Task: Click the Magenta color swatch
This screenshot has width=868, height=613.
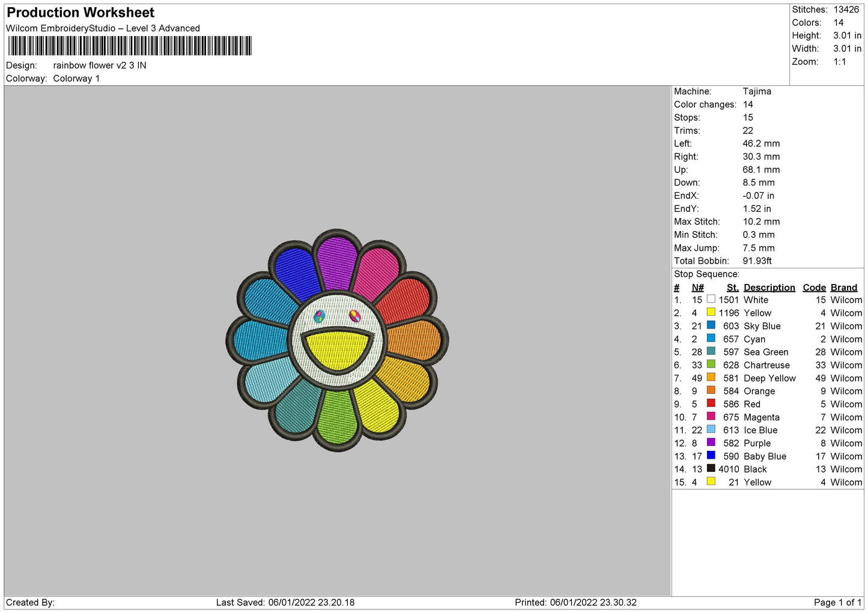Action: point(711,416)
